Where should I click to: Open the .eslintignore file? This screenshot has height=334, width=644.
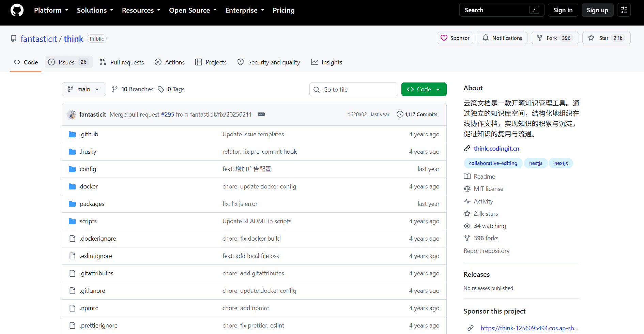[x=96, y=256]
